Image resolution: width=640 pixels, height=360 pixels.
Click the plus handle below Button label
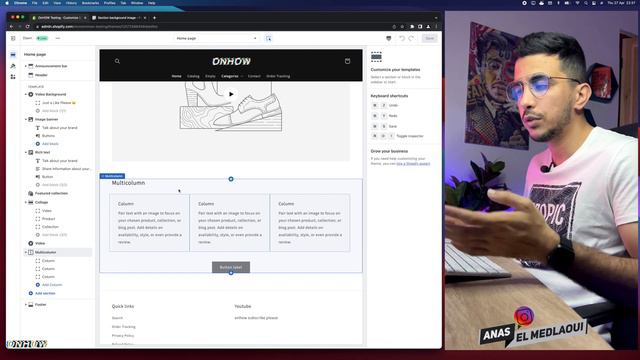pyautogui.click(x=231, y=273)
